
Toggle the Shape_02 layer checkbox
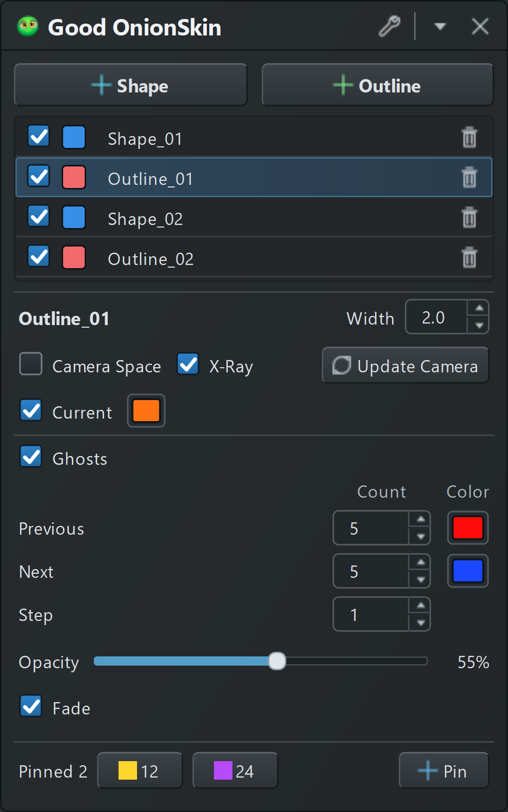coord(38,217)
